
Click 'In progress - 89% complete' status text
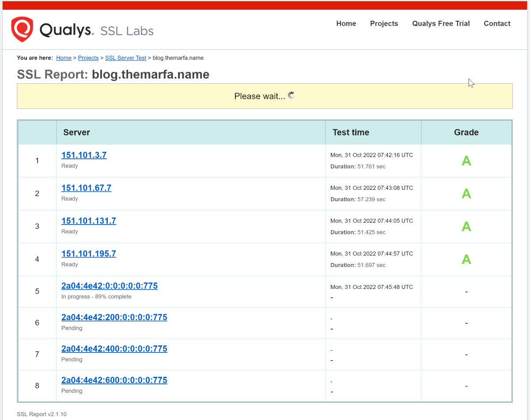[96, 296]
